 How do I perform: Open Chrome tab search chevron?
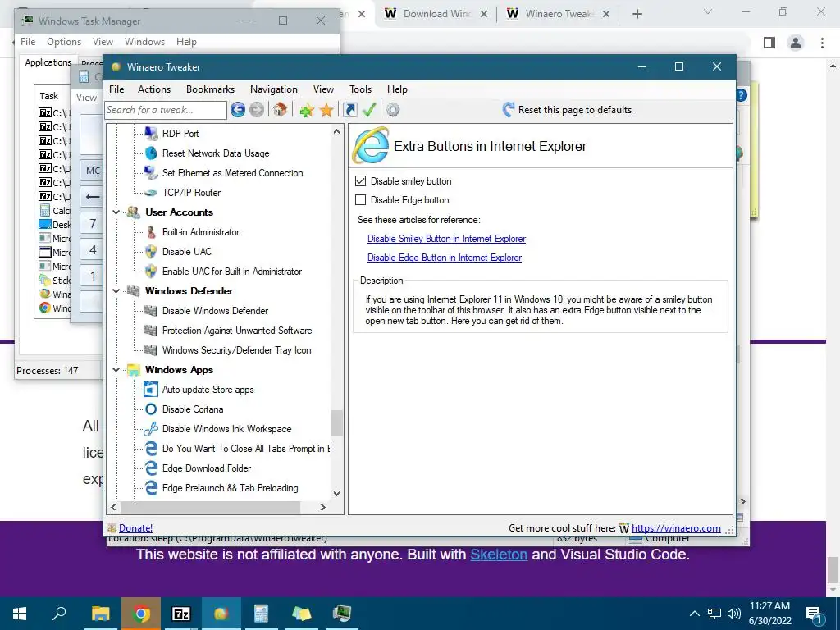pyautogui.click(x=708, y=11)
